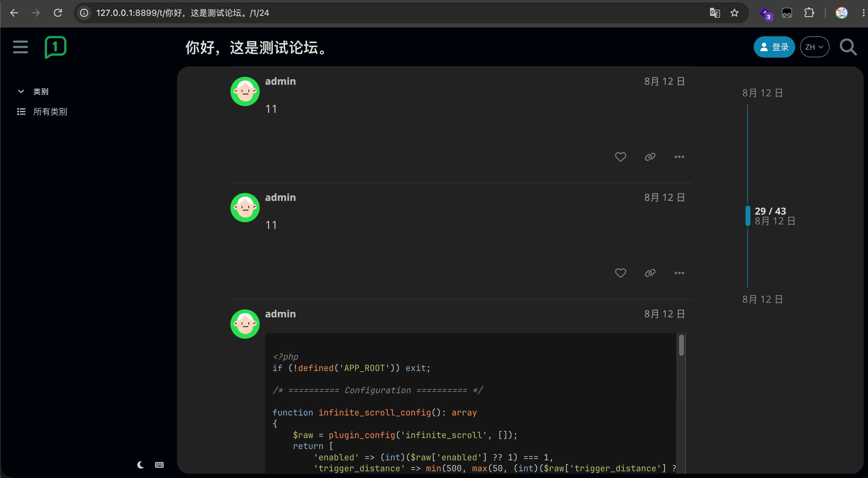This screenshot has height=478, width=868.
Task: Open the ZH language dropdown
Action: (814, 47)
